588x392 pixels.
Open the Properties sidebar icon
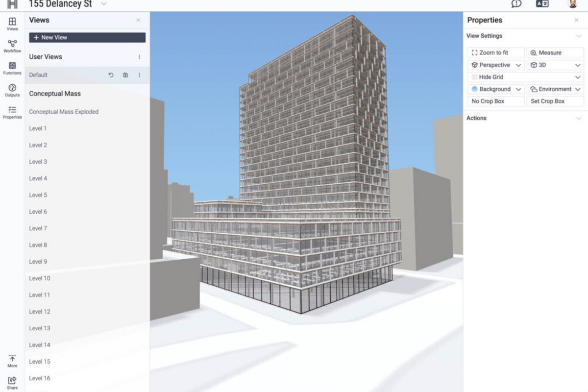12,112
